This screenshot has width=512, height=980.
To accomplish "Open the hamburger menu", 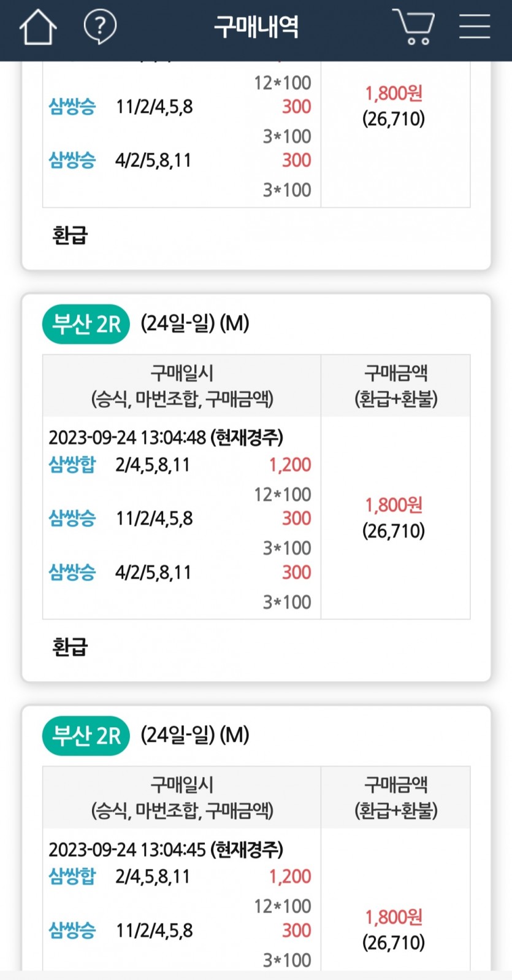I will (x=475, y=26).
